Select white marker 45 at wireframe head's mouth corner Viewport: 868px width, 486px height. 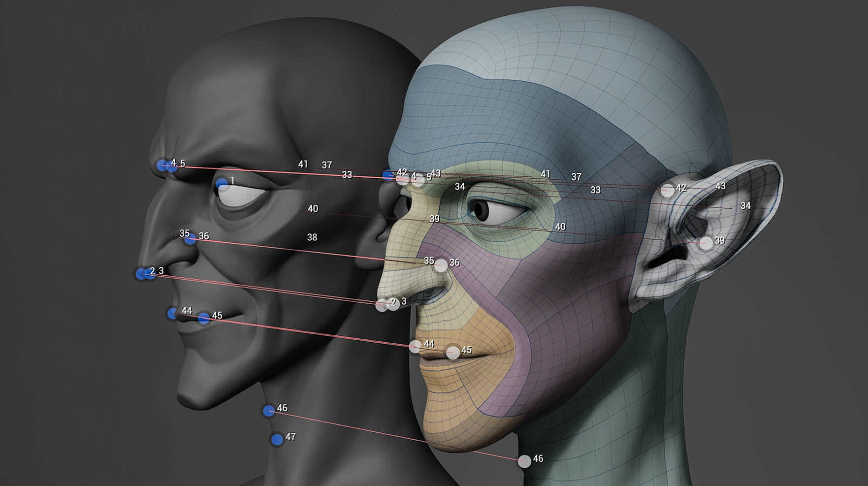point(453,353)
